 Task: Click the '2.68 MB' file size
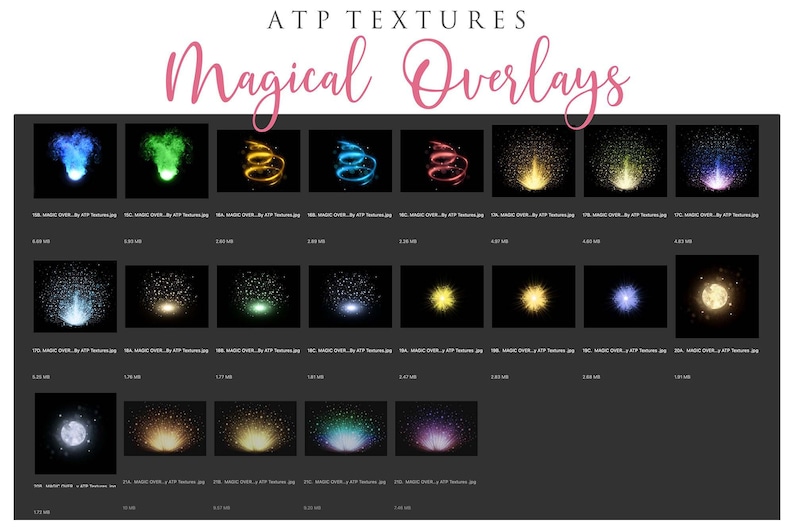click(x=591, y=377)
